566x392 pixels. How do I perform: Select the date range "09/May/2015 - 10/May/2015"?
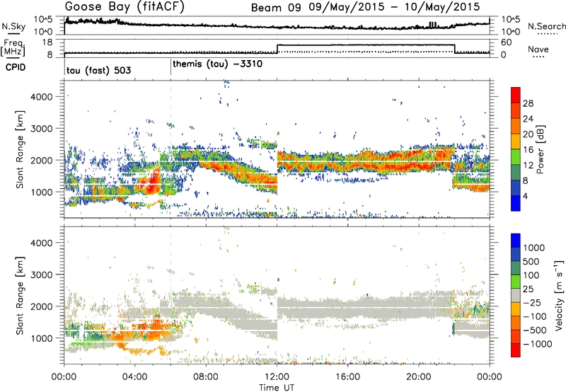394,7
